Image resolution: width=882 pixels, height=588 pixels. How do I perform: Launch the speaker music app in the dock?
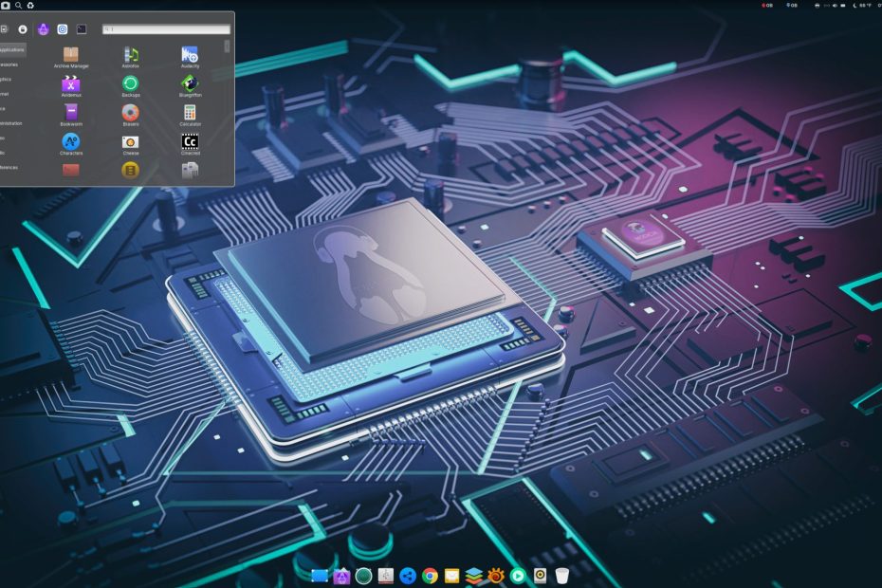[540, 576]
